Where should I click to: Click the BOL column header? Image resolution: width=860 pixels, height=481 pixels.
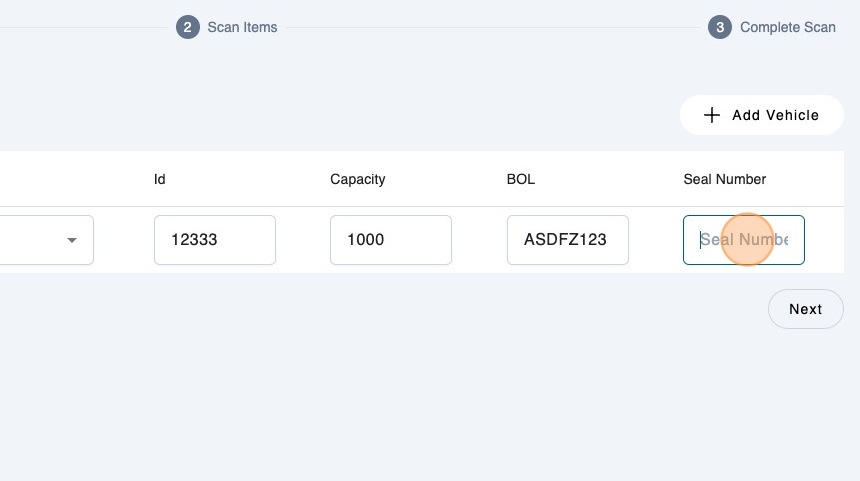tap(520, 179)
